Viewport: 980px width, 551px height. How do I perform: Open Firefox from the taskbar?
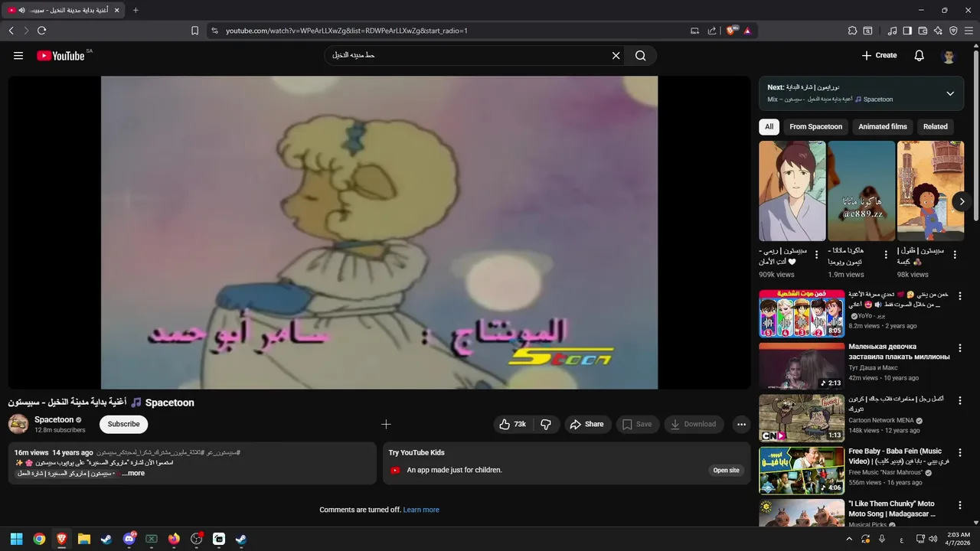click(x=174, y=539)
